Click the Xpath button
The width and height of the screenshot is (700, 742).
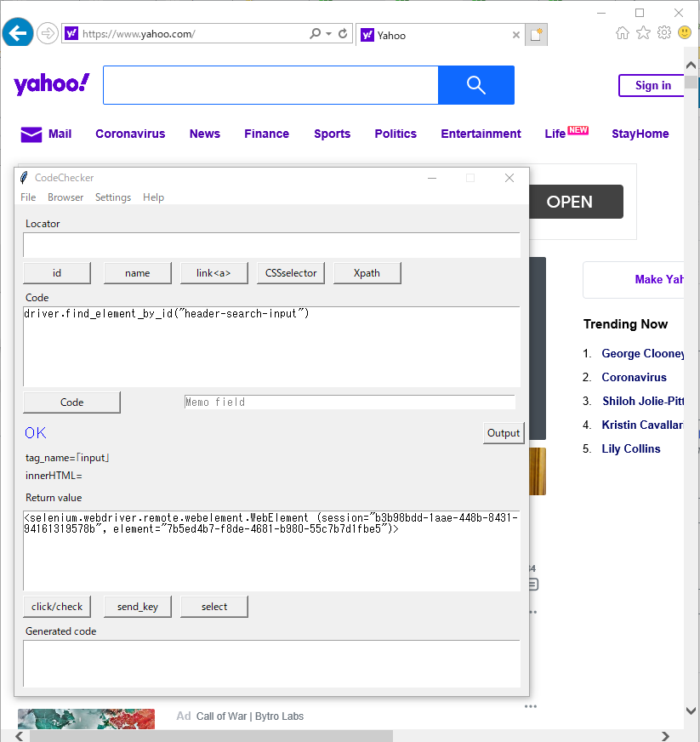coord(367,273)
